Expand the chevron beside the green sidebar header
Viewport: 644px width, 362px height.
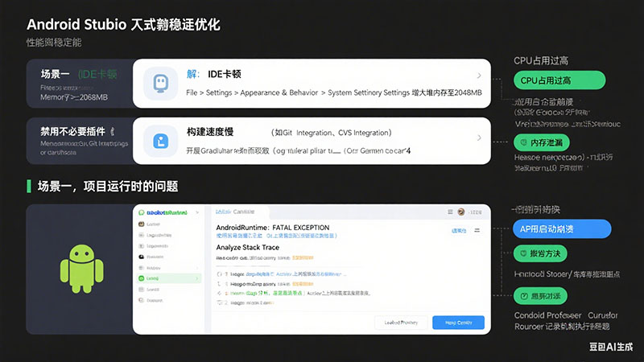[x=197, y=212]
